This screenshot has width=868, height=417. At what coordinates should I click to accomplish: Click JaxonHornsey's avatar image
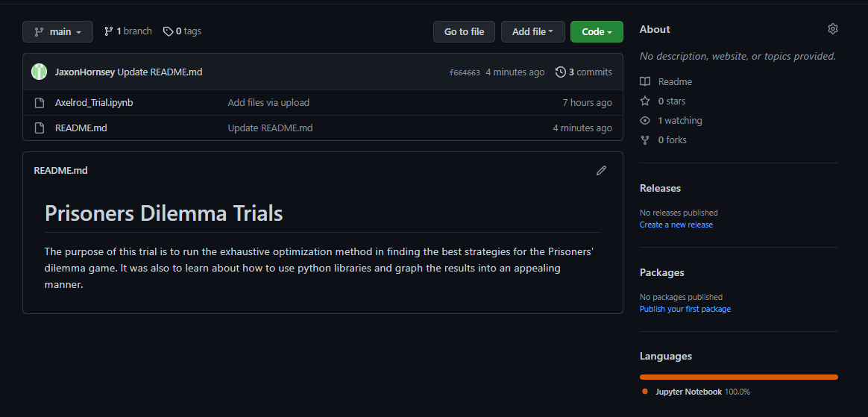point(40,72)
